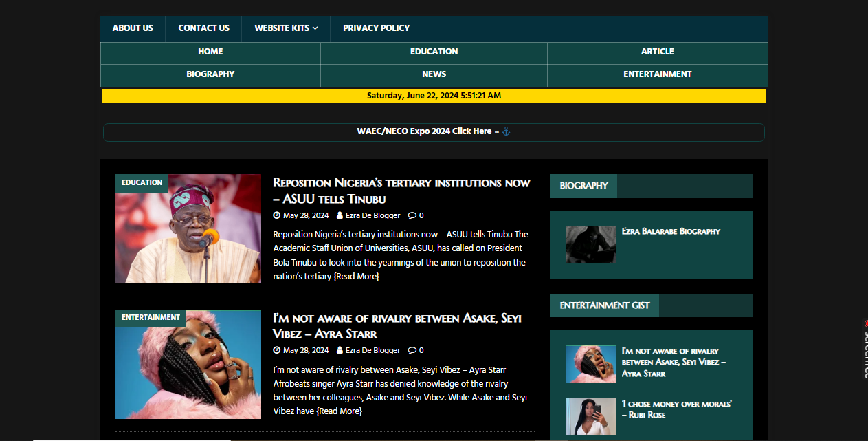Click the author icon beside Ezra De Blogger on ASUU post
Screen dimensions: 868x441
(x=340, y=215)
